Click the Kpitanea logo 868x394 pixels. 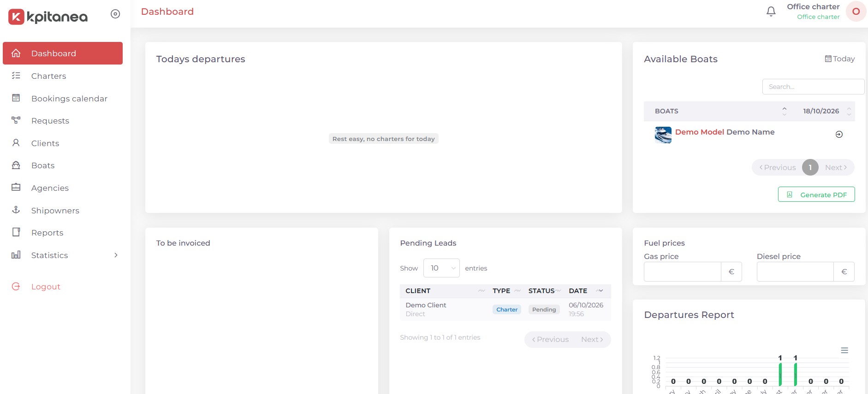(x=48, y=17)
